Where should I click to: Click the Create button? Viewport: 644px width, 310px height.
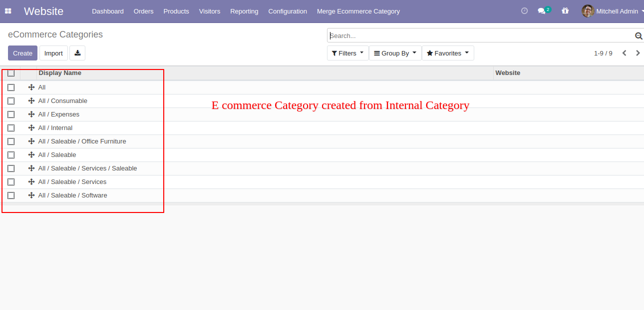pos(22,53)
